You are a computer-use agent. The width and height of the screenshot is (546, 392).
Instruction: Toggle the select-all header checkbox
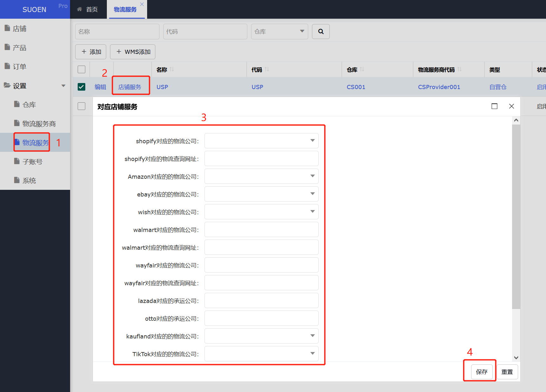(x=81, y=69)
